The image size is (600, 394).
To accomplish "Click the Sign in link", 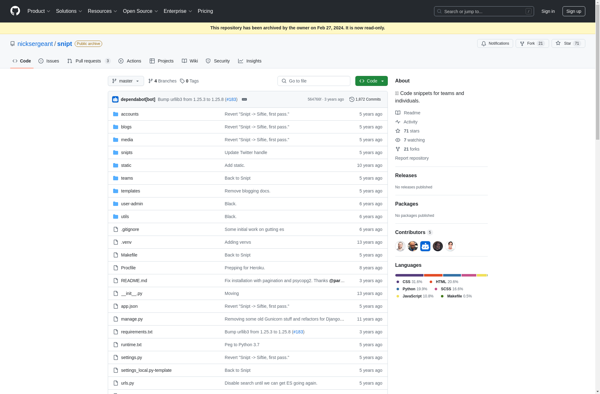I will coord(548,11).
